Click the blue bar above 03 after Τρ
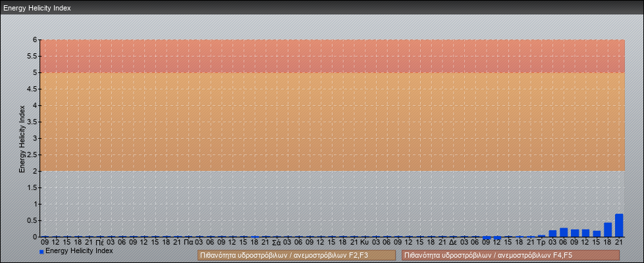Screen dimensions: 644x263 [x=552, y=233]
